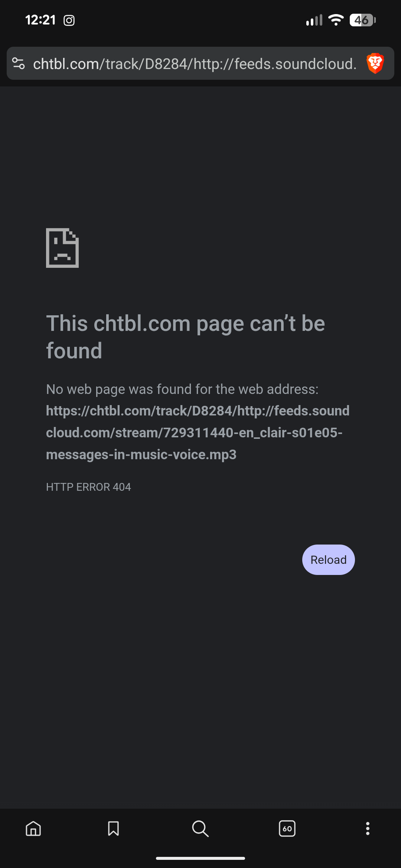The height and width of the screenshot is (868, 401).
Task: Tap the bold chtbl.com soundcloud URL text
Action: tap(198, 433)
